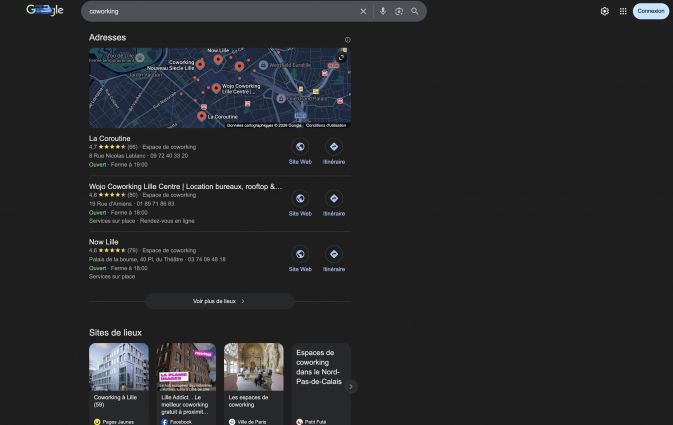673x425 pixels.
Task: Open Now Lille listing title
Action: 103,242
